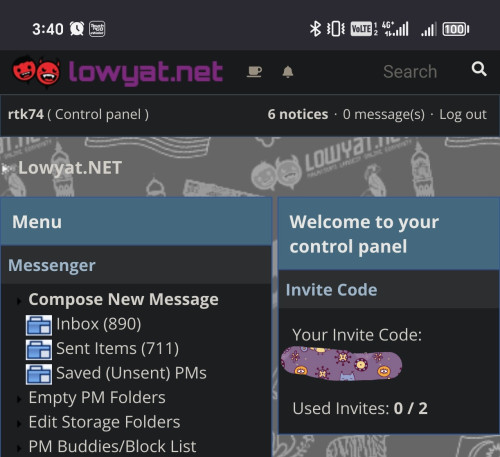Click the folder icon beside Sent Items
Screen dimensions: 500x457
39,350
